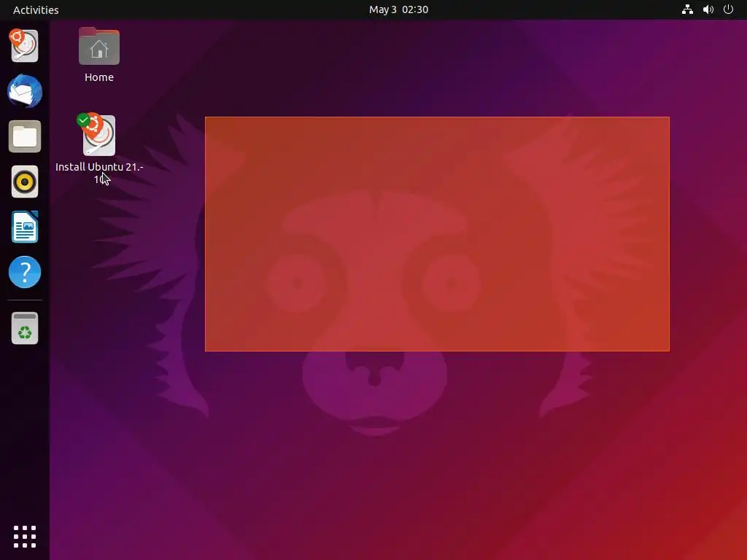Image resolution: width=747 pixels, height=560 pixels.
Task: Launch Thunderbird Mail from the dock
Action: click(25, 91)
